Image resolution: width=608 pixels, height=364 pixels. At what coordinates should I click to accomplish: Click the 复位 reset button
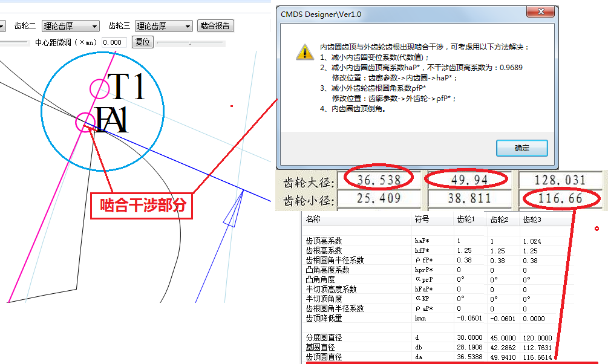(x=143, y=42)
